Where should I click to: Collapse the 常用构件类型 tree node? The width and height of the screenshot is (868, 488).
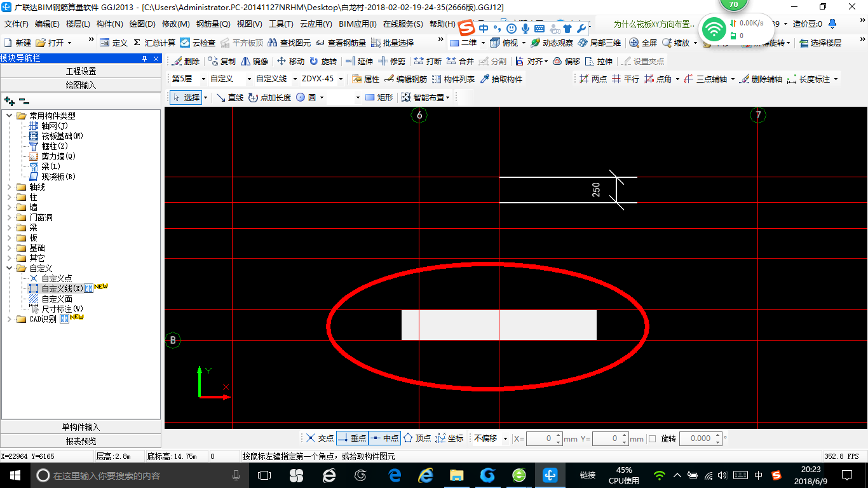pyautogui.click(x=10, y=116)
